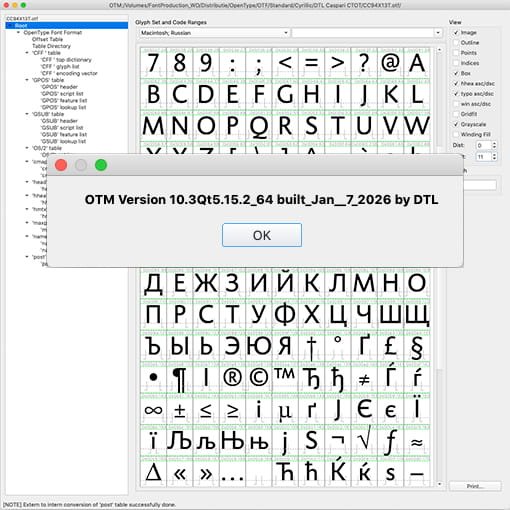Image resolution: width=510 pixels, height=510 pixels.
Task: Select the Delta Δ glyph cell
Action: point(153,472)
